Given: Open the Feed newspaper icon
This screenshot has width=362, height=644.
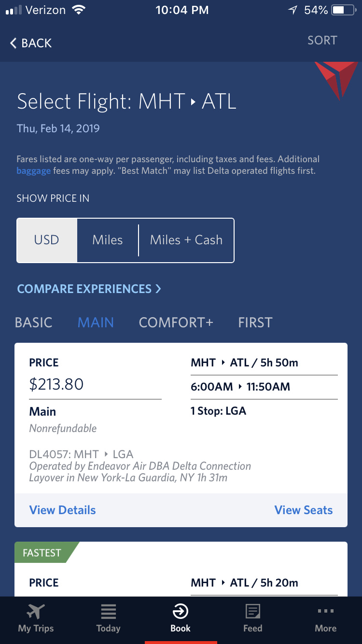Looking at the screenshot, I should (x=253, y=612).
